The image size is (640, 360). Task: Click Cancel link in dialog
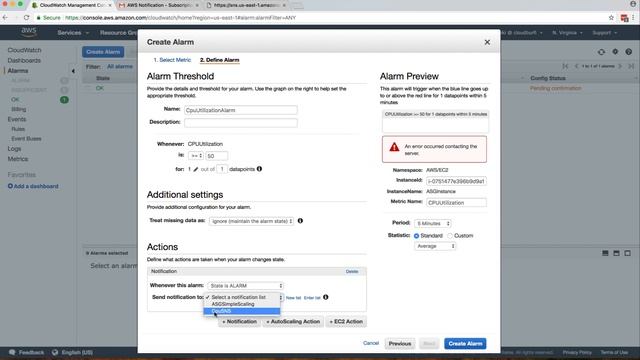click(x=371, y=343)
